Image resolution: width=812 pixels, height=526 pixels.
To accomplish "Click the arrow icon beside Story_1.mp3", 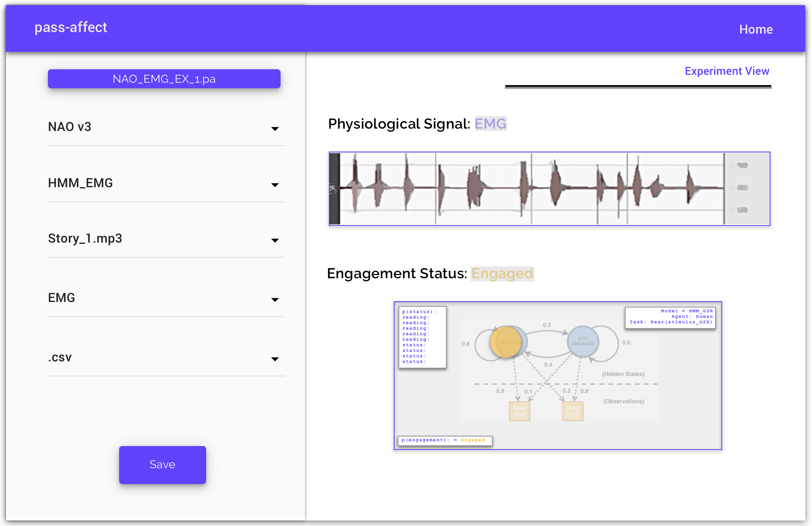I will pyautogui.click(x=275, y=240).
